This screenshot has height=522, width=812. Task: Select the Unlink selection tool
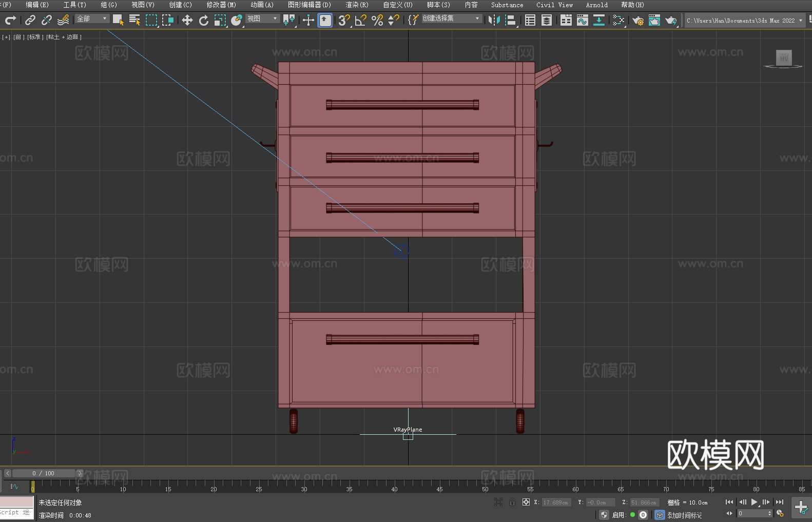[47, 20]
